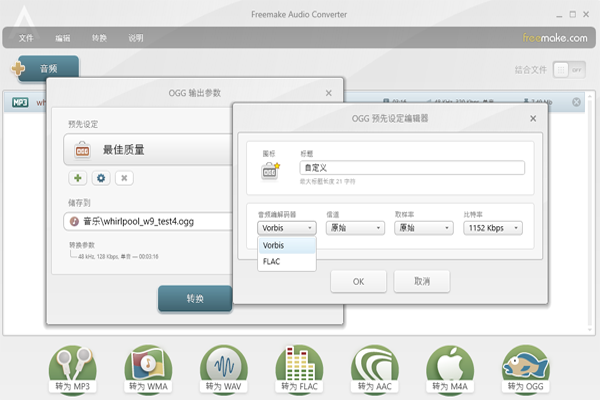Click the music folder icon in save path
The image size is (600, 400).
tap(74, 221)
